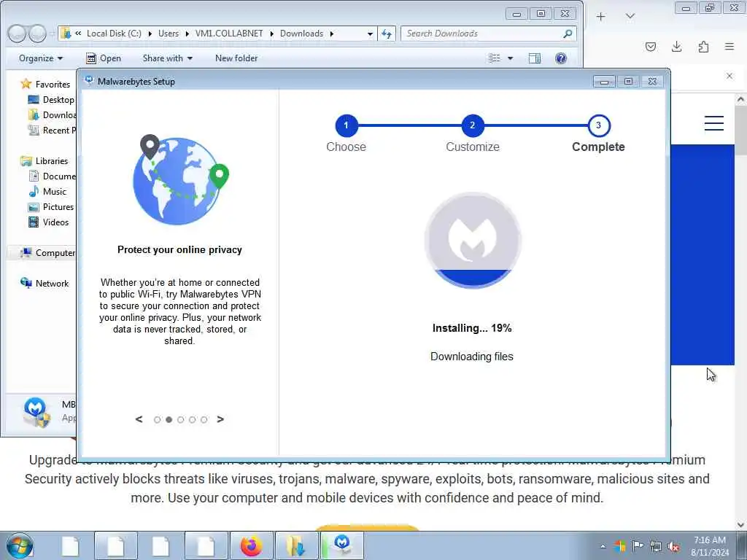This screenshot has height=560, width=747.
Task: Select the third carousel page dot
Action: 181,419
